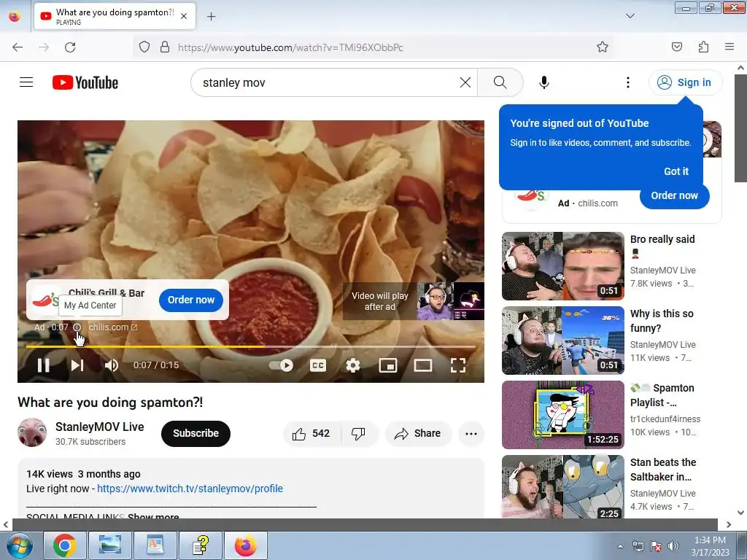Dismiss the popup with Got it

676,171
